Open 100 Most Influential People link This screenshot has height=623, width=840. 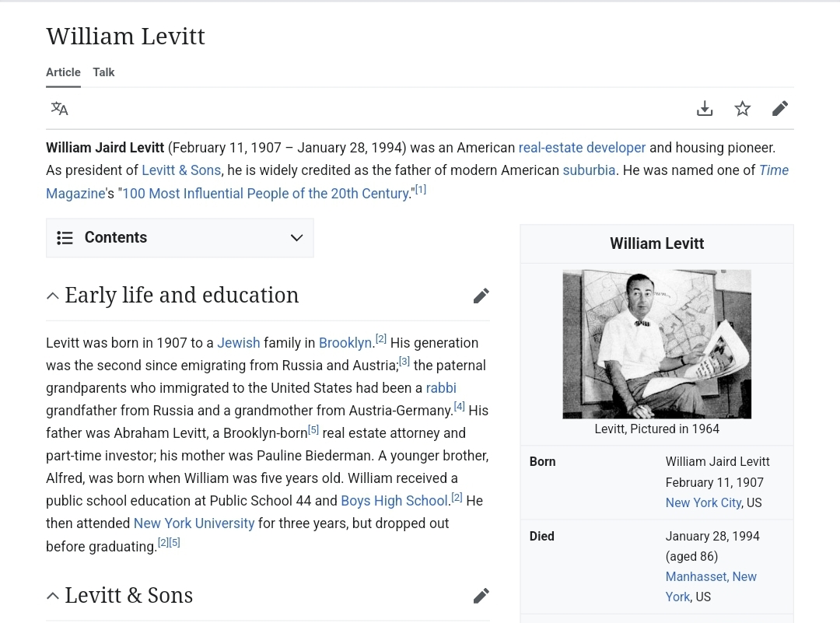[265, 194]
